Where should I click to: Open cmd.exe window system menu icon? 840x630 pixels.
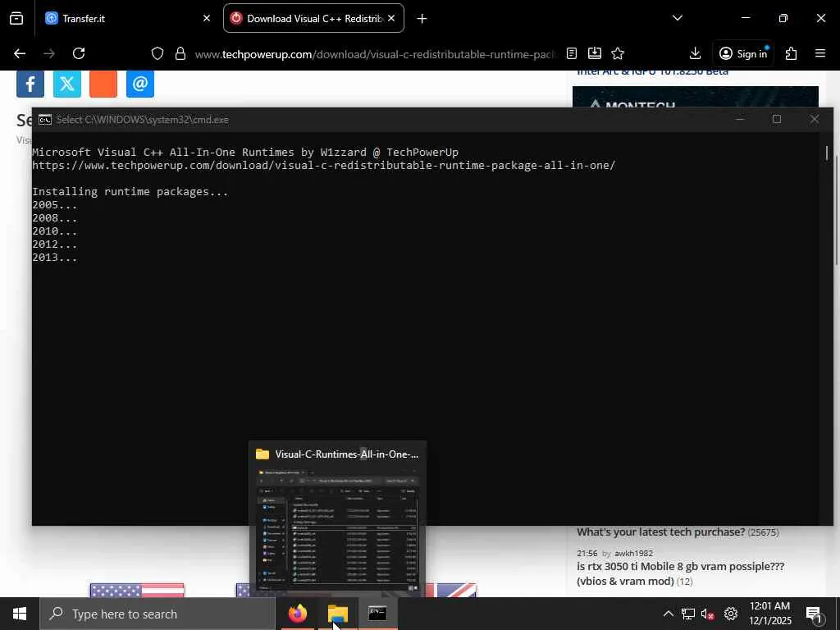pos(45,120)
